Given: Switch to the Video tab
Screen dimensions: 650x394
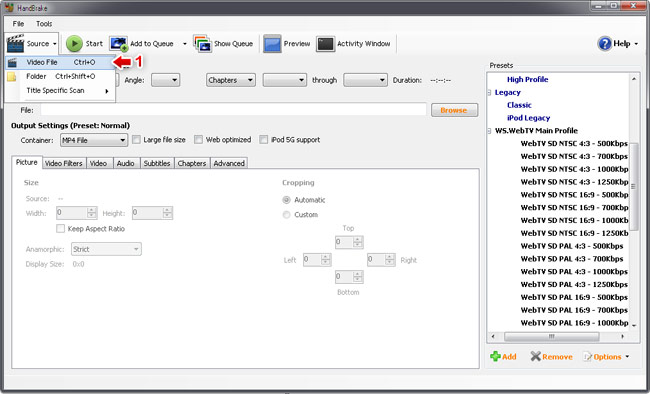Looking at the screenshot, I should [98, 163].
